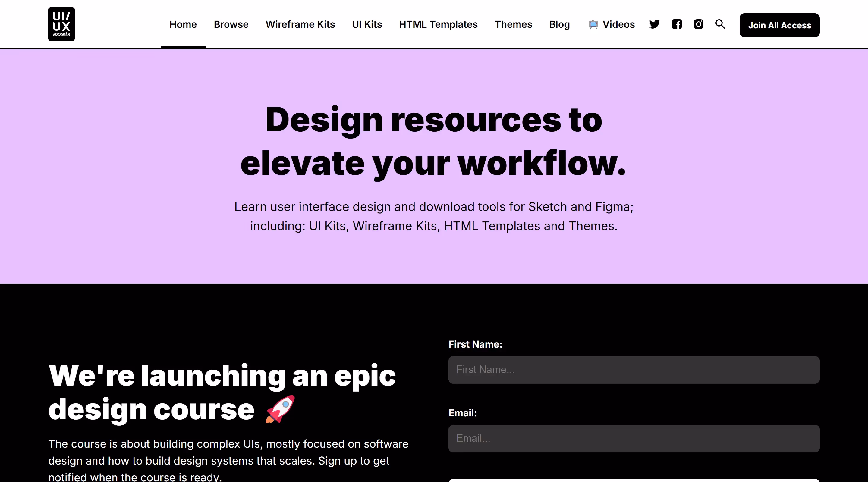Open HTML Templates page
The width and height of the screenshot is (868, 482).
[x=438, y=25]
